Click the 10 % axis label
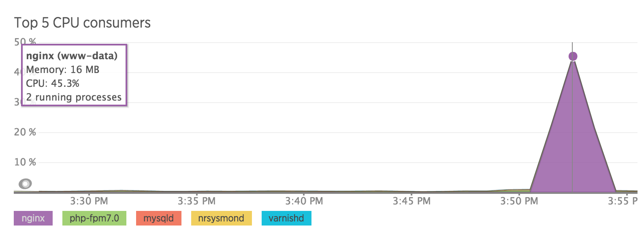This screenshot has width=644, height=232. pyautogui.click(x=25, y=162)
